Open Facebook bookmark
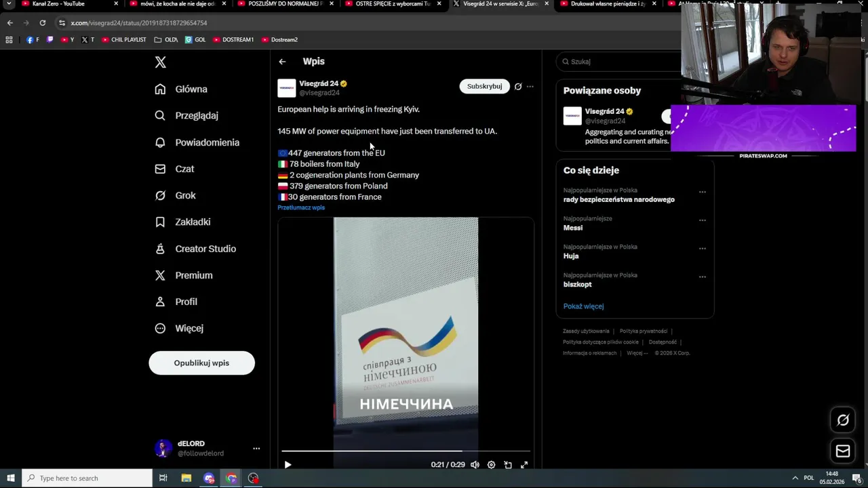 coord(33,40)
